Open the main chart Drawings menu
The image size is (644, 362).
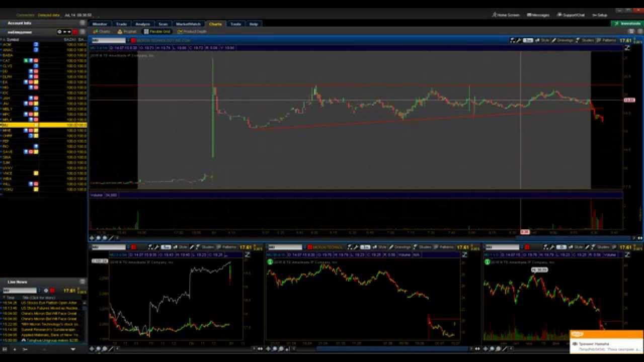tap(562, 40)
